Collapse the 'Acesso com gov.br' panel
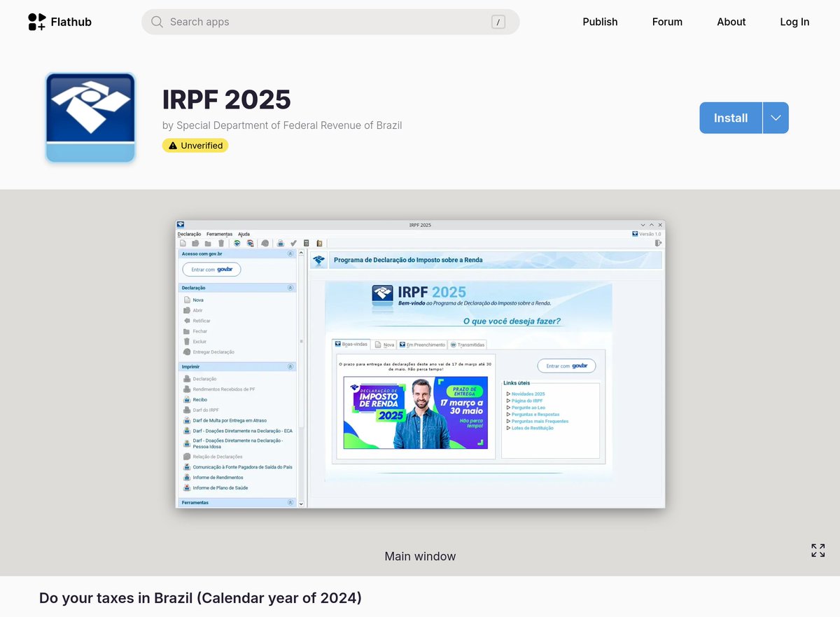Image resolution: width=840 pixels, height=617 pixels. [x=290, y=254]
